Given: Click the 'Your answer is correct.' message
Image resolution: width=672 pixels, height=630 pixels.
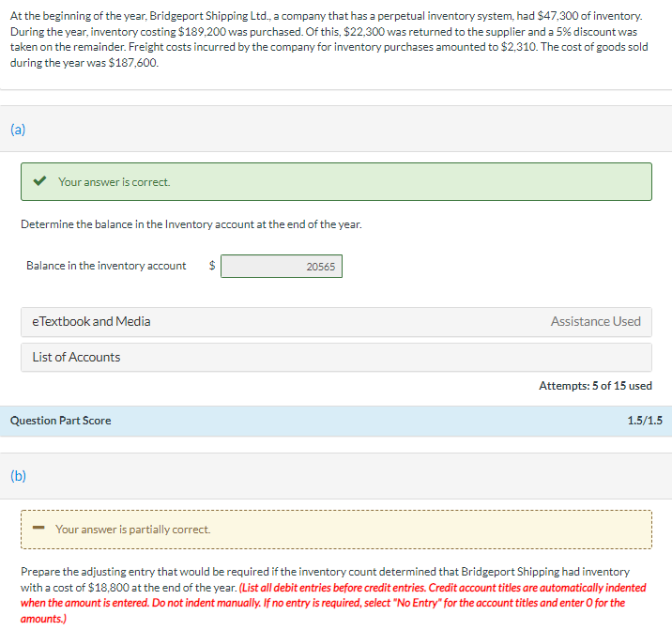Looking at the screenshot, I should coord(114,182).
